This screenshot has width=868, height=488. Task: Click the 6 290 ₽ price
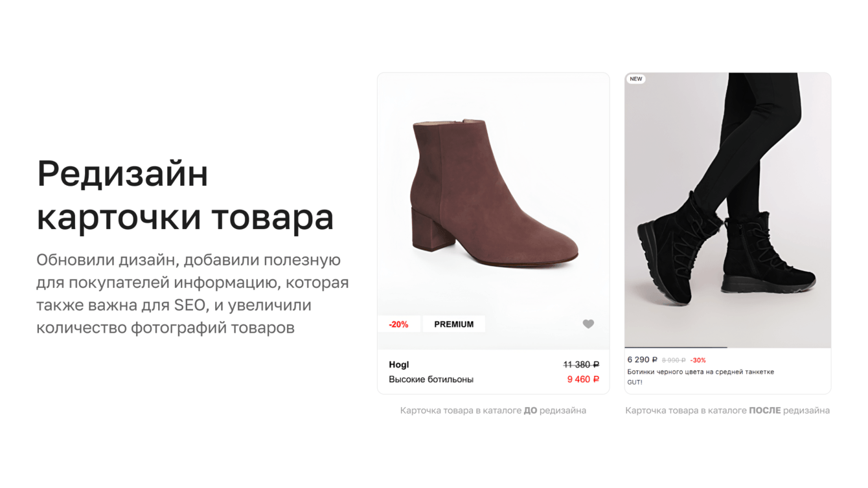642,360
